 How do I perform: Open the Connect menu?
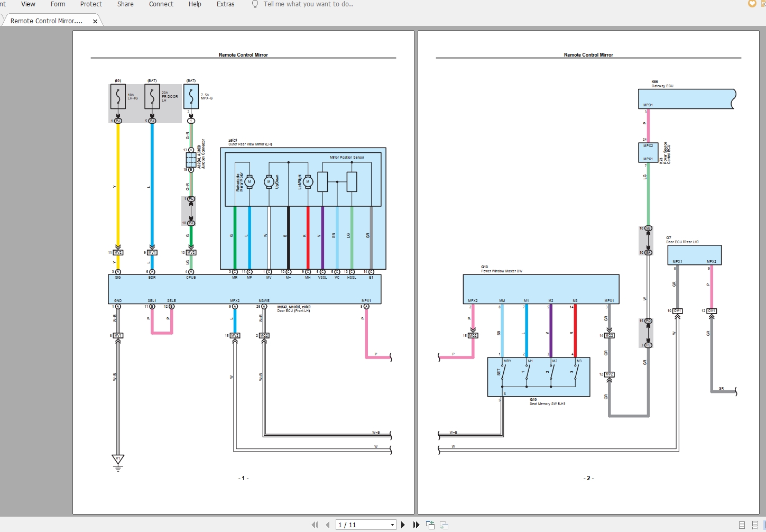tap(161, 4)
